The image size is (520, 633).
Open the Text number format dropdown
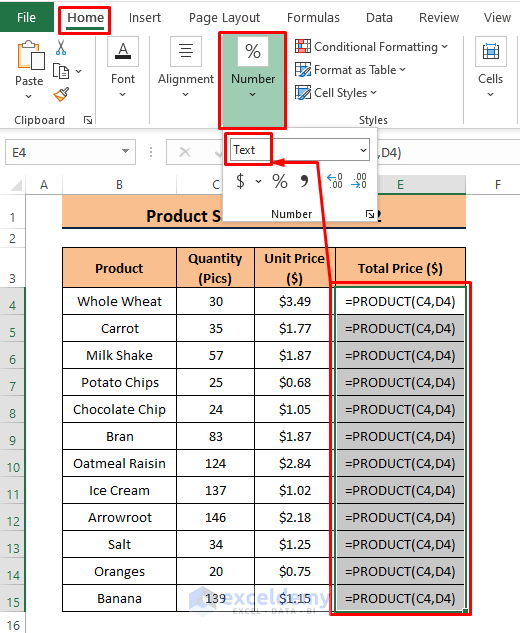(363, 150)
